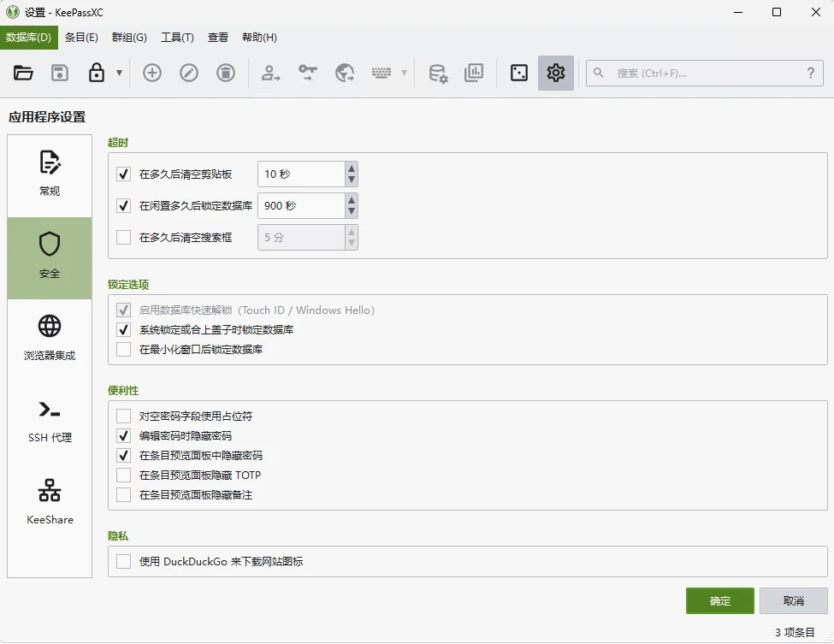Image resolution: width=834 pixels, height=644 pixels.
Task: Open the 群组(G) menu
Action: tap(129, 38)
